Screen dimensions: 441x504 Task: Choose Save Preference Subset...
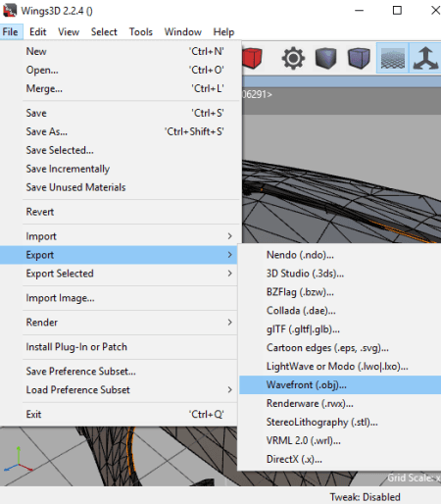[119, 372]
